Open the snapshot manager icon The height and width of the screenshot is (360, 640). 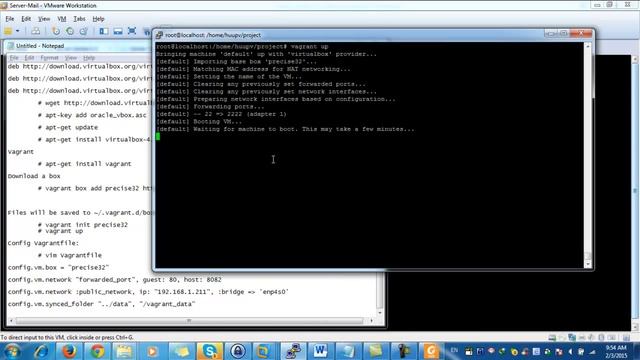tap(84, 31)
